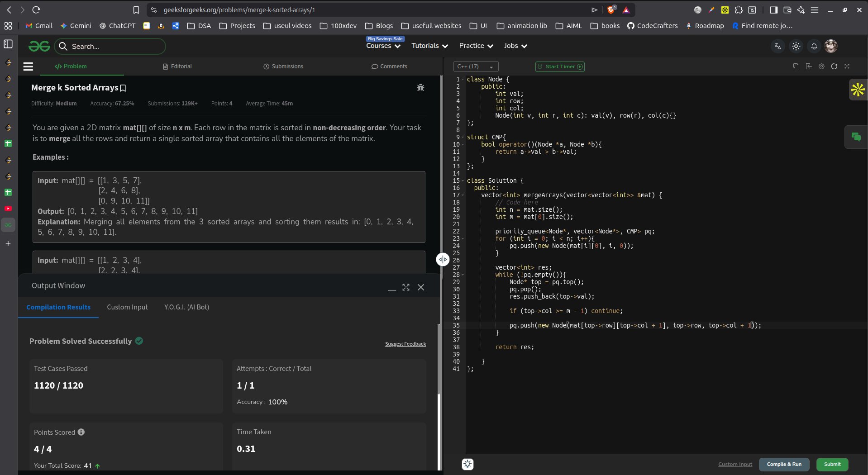This screenshot has width=868, height=475.
Task: Open editor settings gear icon
Action: pyautogui.click(x=821, y=66)
